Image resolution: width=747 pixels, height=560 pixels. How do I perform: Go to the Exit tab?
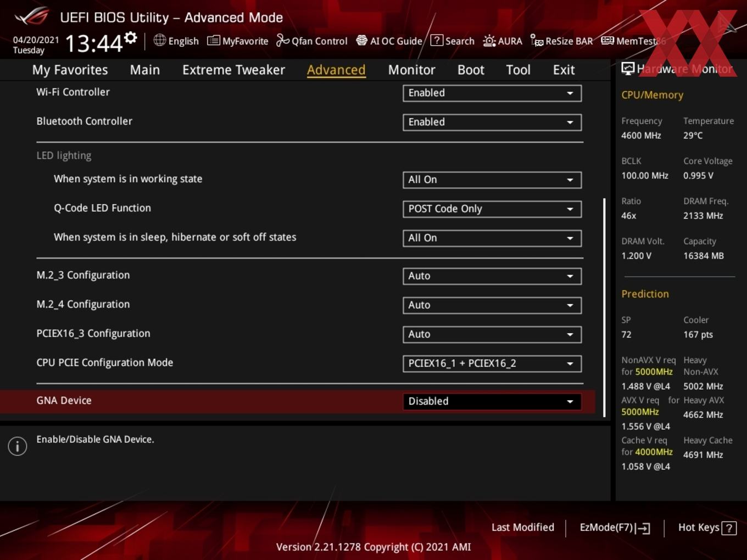click(x=564, y=70)
